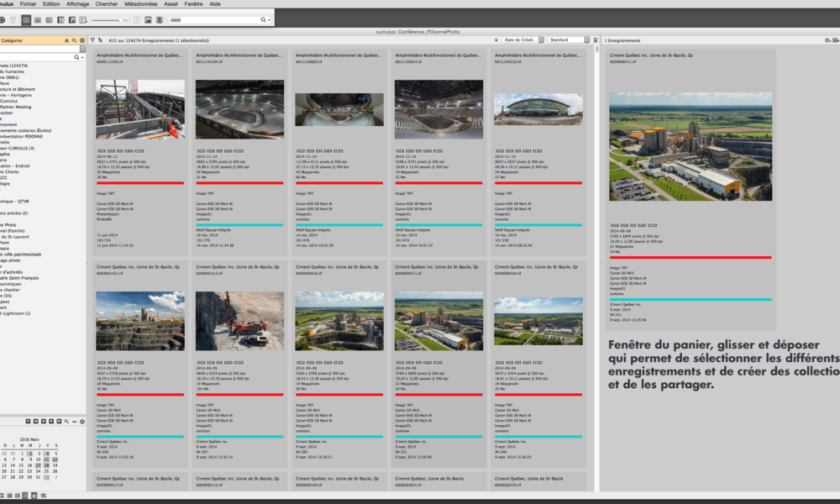This screenshot has height=504, width=840.
Task: Open the quick search magnifier dropdown
Action: click(265, 20)
